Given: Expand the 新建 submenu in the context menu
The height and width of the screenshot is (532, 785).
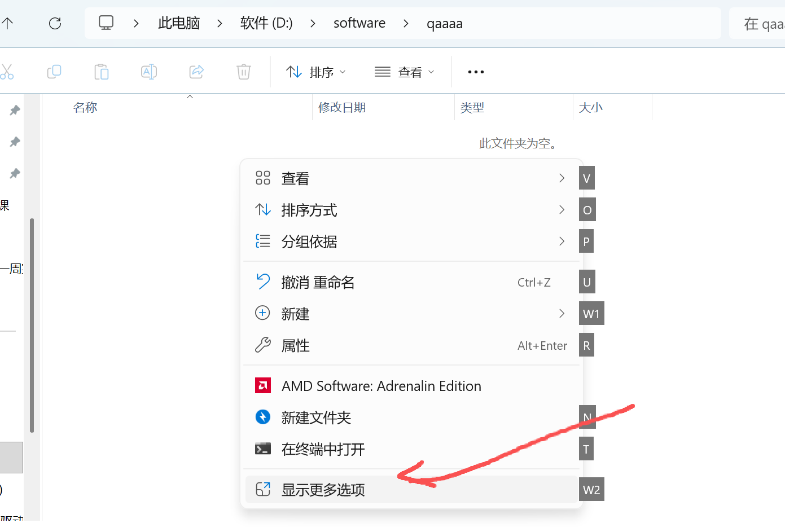Looking at the screenshot, I should [562, 313].
